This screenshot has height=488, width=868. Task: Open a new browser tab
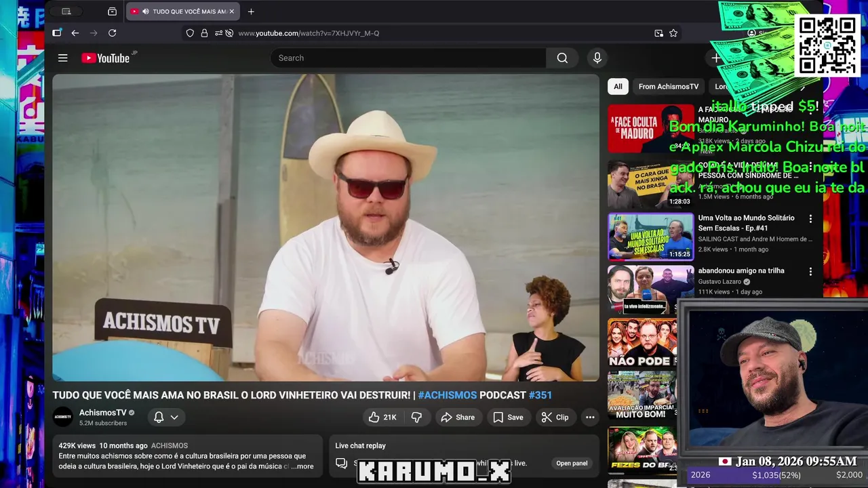click(251, 12)
